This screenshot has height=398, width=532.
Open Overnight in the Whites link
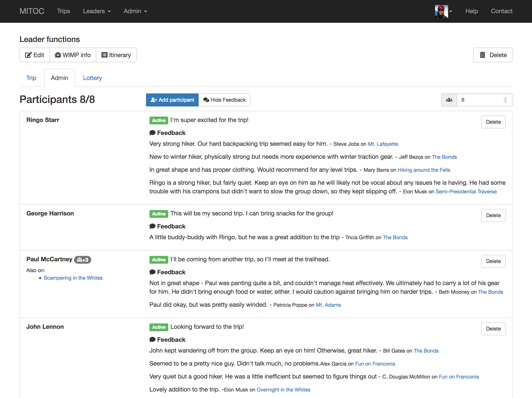click(x=283, y=390)
